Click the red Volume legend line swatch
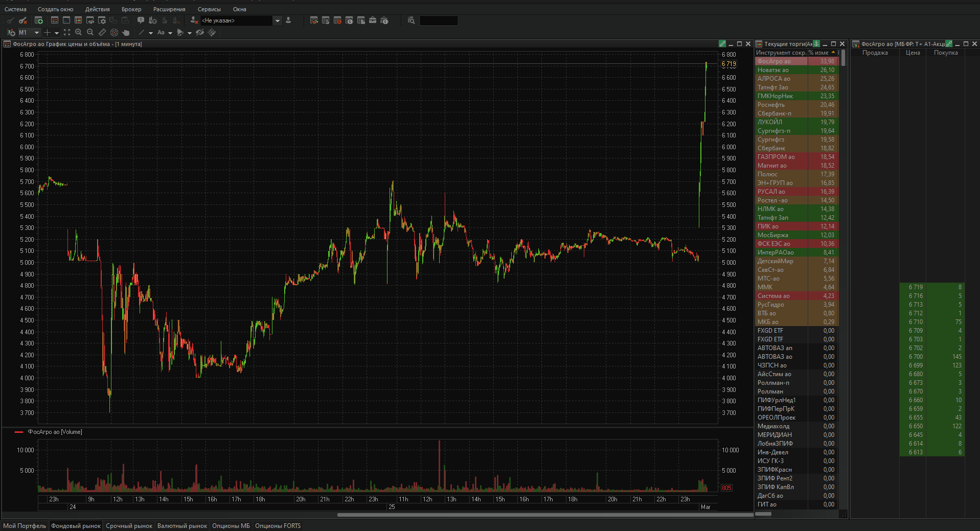 click(19, 432)
